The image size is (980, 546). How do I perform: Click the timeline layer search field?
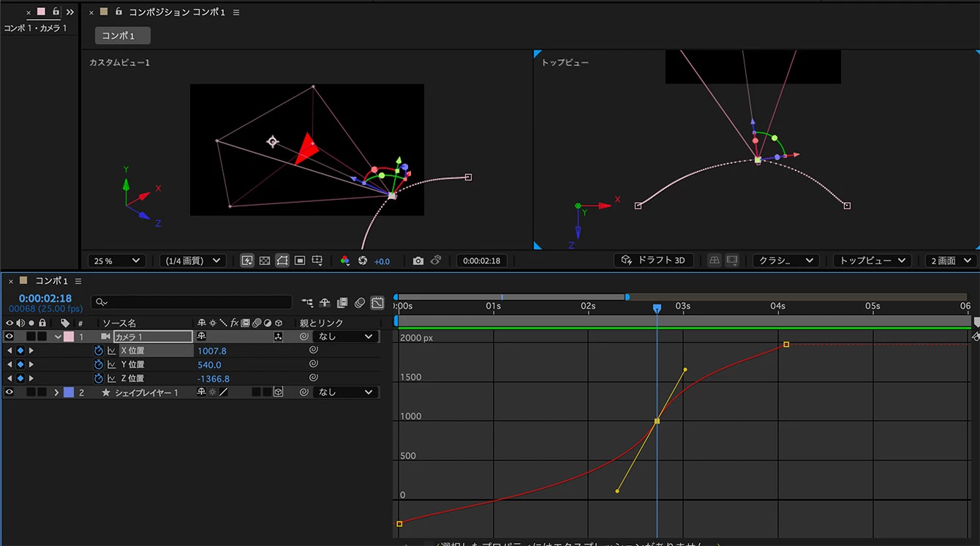pyautogui.click(x=192, y=302)
